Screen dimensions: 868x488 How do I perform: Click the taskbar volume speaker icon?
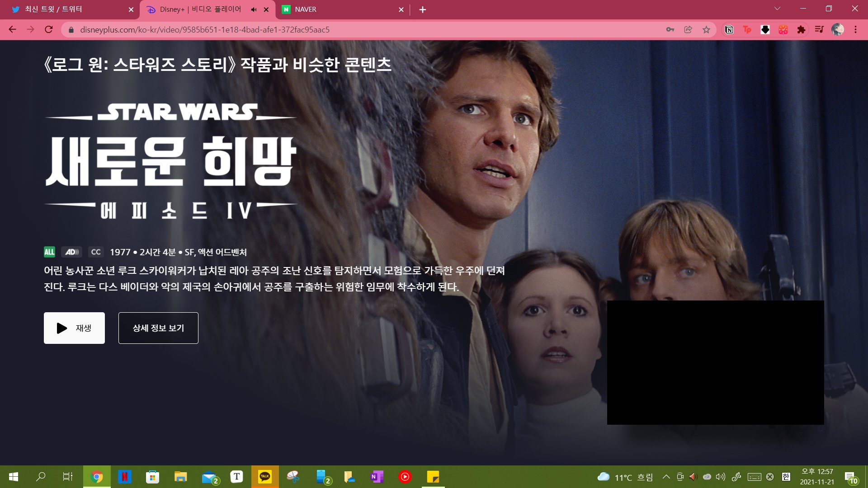[x=721, y=477]
